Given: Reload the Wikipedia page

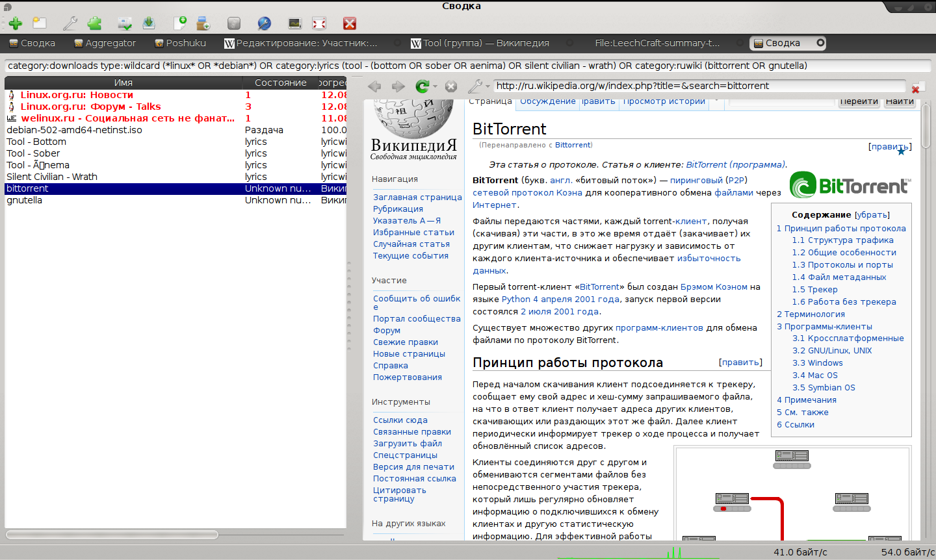Looking at the screenshot, I should [422, 86].
